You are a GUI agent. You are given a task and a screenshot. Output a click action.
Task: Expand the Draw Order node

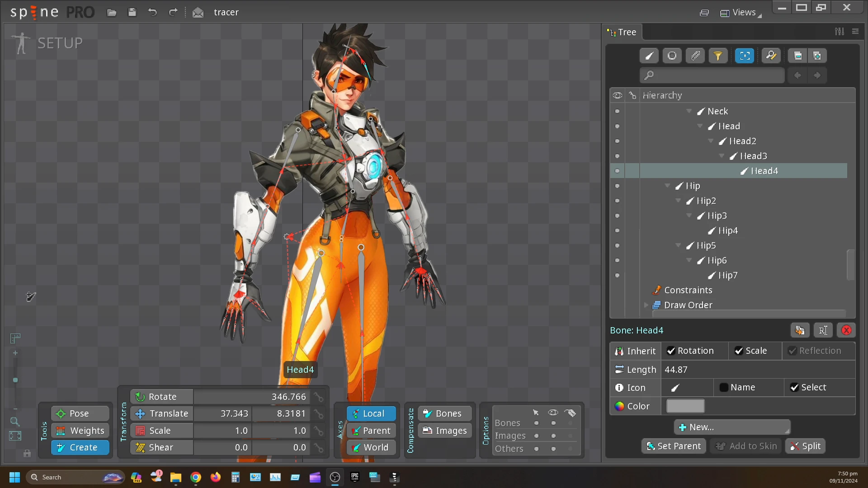(x=646, y=305)
